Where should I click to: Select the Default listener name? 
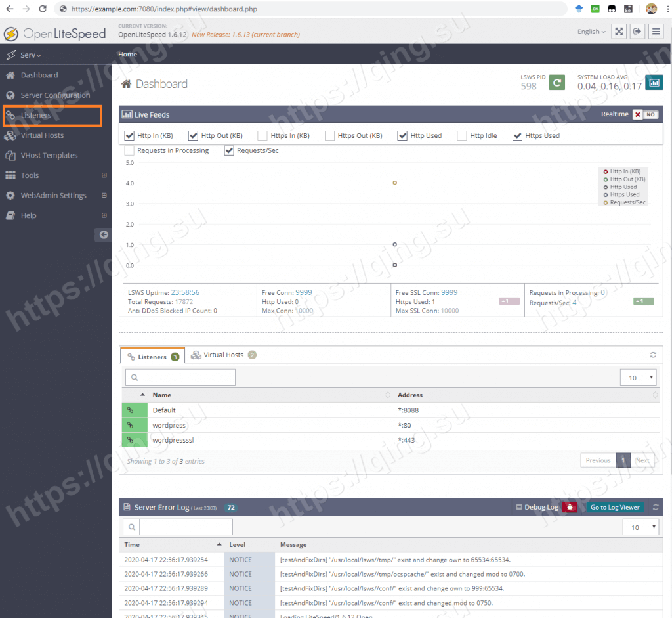tap(163, 410)
